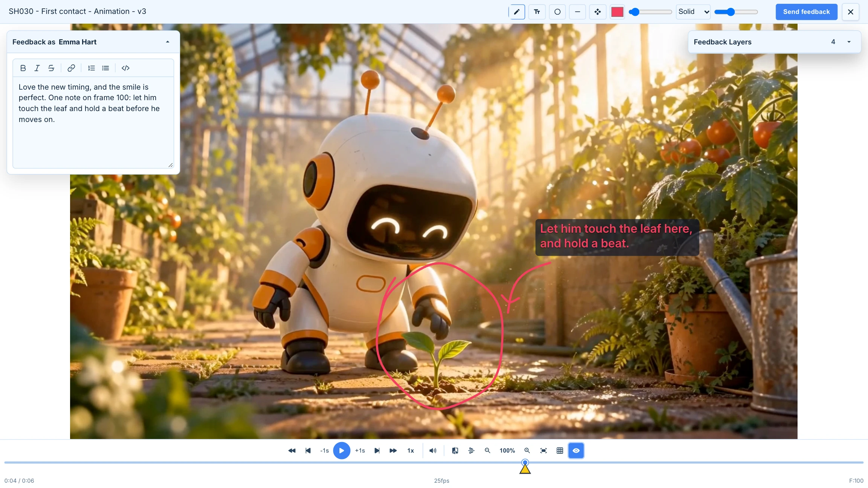Zoom out of the video frame
868x488 pixels.
click(x=487, y=451)
